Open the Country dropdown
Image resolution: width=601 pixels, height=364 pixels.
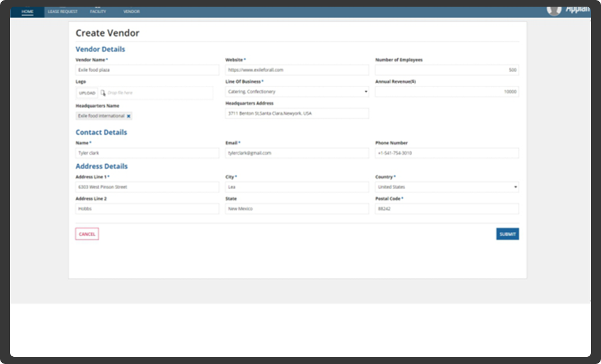[447, 186]
